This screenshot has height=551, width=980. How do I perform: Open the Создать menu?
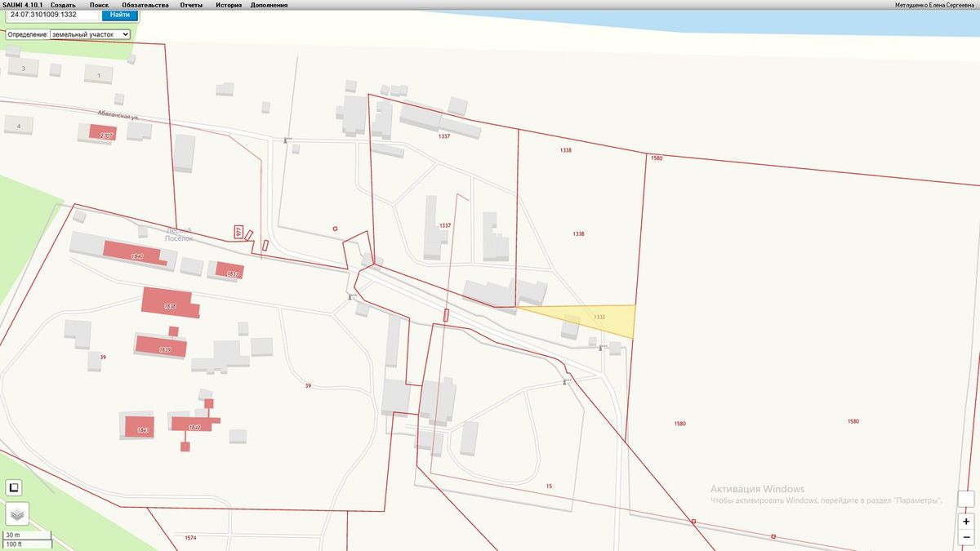click(63, 5)
